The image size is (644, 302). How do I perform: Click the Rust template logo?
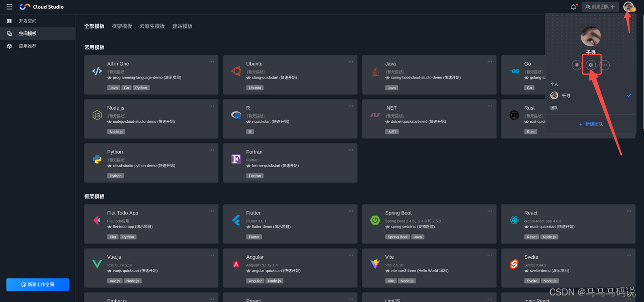click(x=514, y=115)
